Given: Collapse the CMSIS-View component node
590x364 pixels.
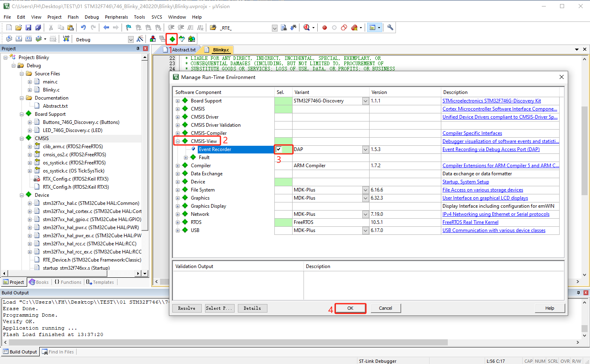Looking at the screenshot, I should 177,141.
